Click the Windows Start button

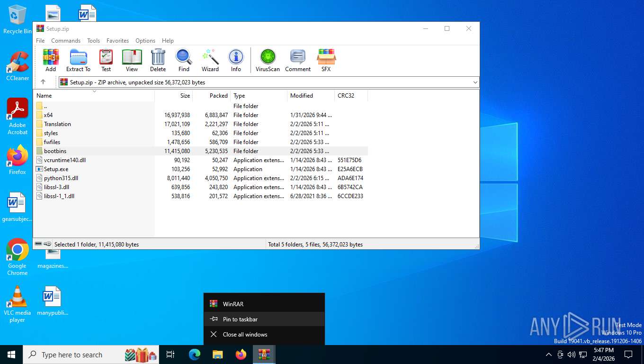pyautogui.click(x=11, y=355)
